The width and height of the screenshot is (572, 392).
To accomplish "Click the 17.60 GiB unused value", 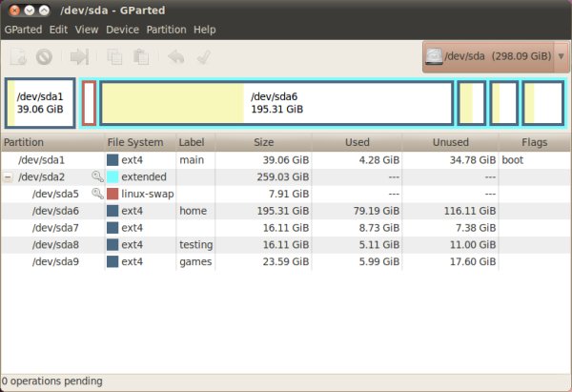I will [473, 261].
